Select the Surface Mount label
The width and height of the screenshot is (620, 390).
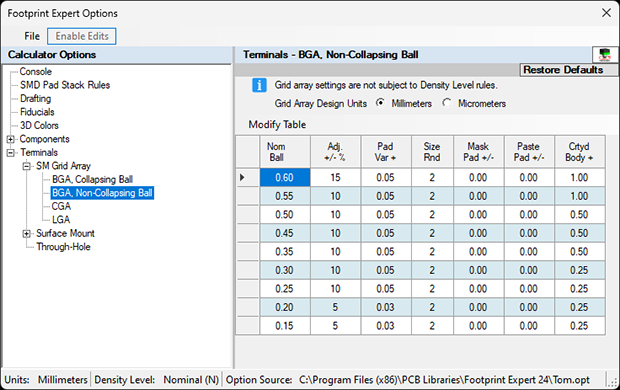click(x=65, y=233)
